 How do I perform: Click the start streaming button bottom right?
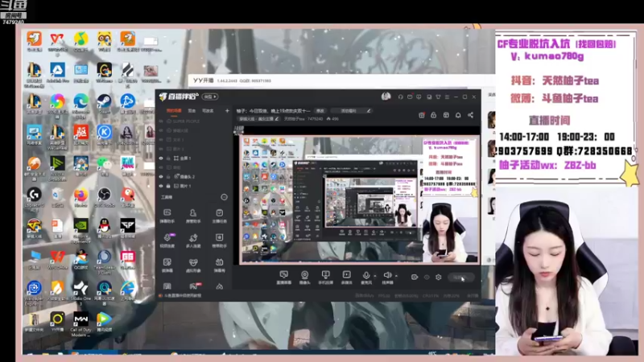[461, 278]
